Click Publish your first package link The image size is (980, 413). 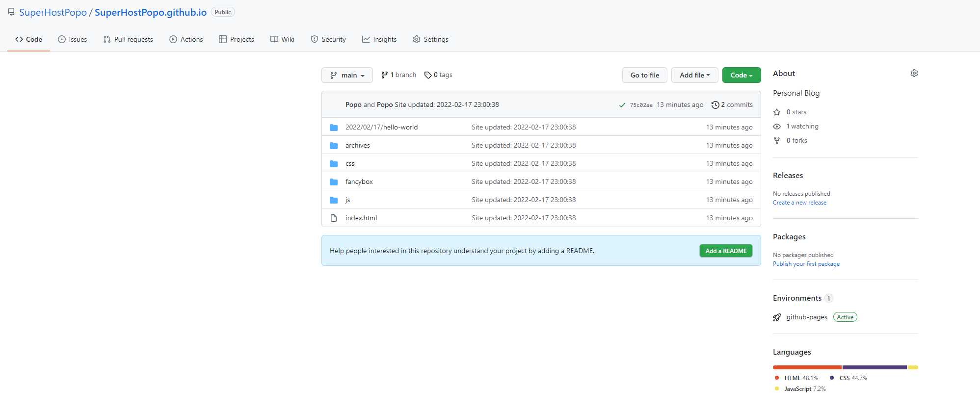coord(806,264)
